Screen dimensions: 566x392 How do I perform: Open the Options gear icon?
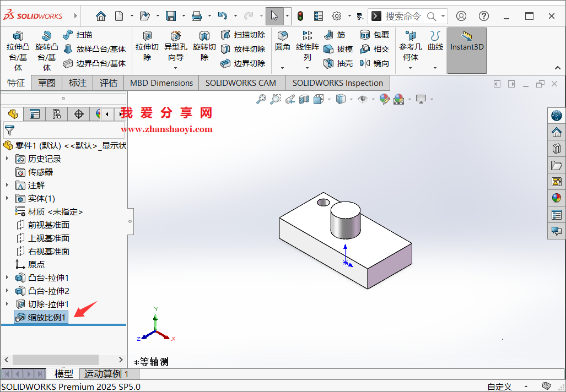click(x=337, y=16)
